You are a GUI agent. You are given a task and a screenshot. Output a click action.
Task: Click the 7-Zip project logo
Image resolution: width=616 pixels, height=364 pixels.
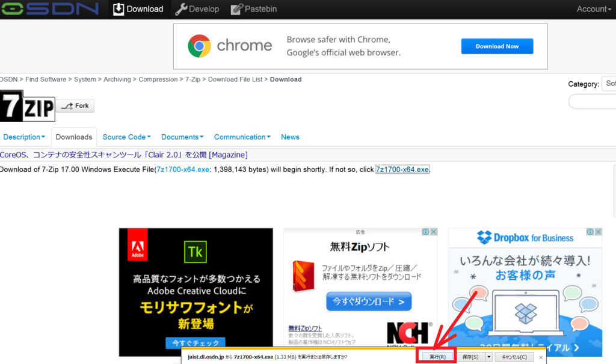coord(28,106)
